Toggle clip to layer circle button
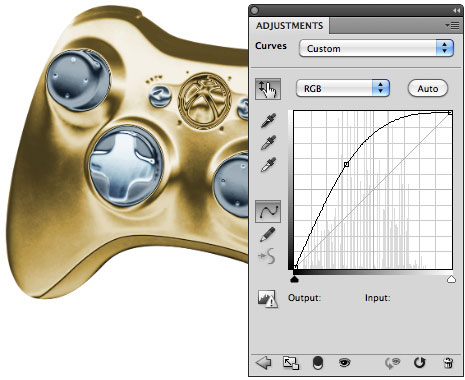465x380 pixels. point(318,363)
